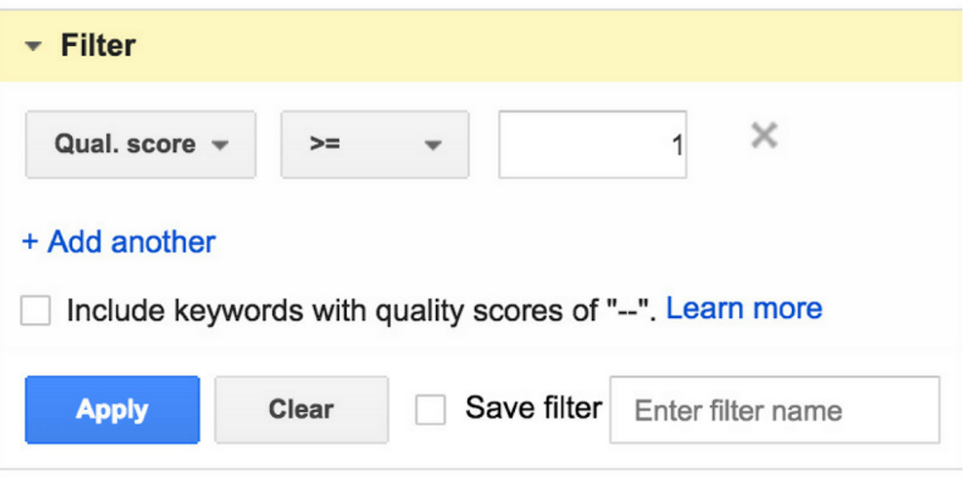Click the plus sign before Add another
Screen dimensions: 980x487
coord(30,242)
